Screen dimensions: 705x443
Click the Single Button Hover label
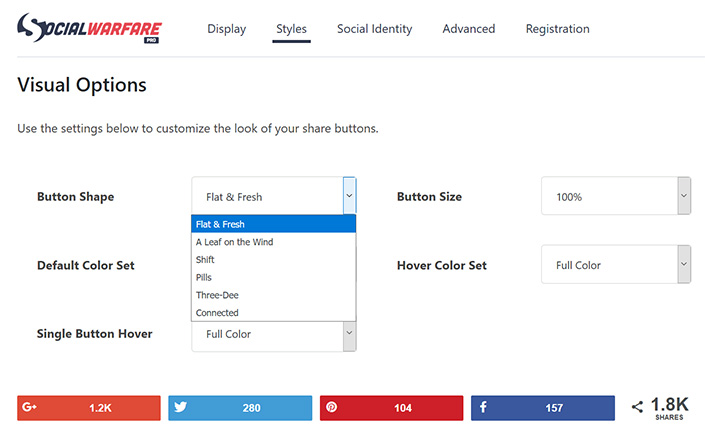pos(94,334)
